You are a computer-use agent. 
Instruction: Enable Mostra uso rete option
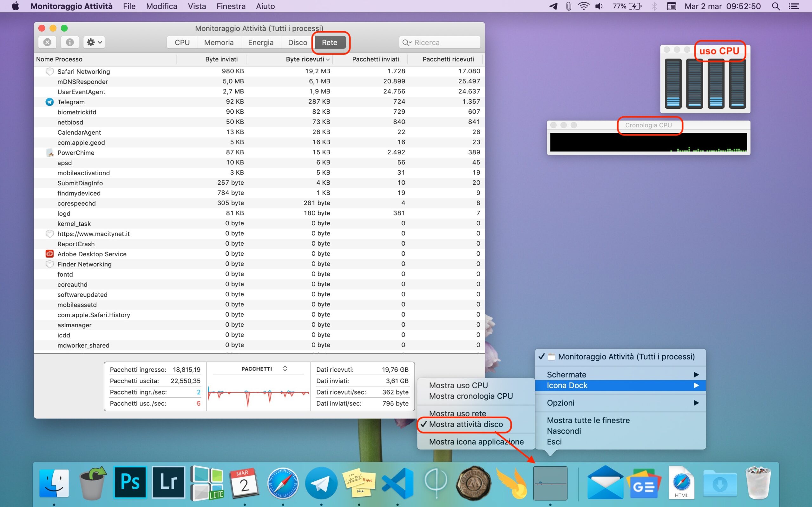(x=457, y=413)
